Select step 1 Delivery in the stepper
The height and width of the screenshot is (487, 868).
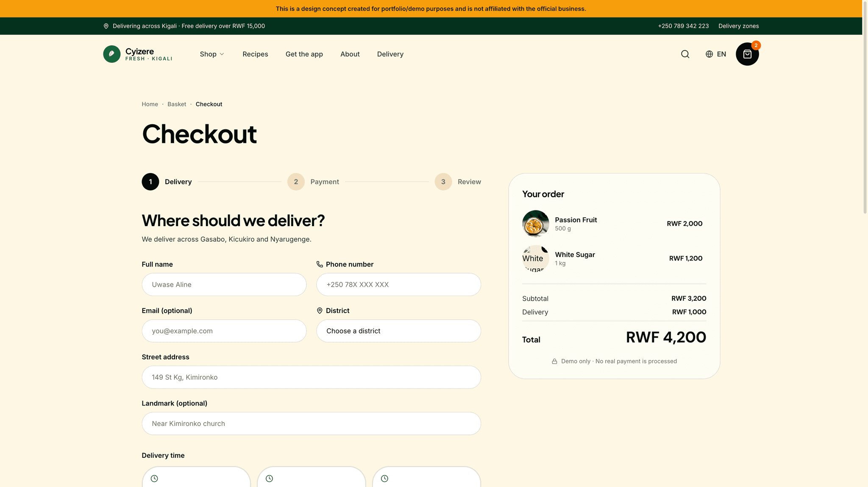167,182
